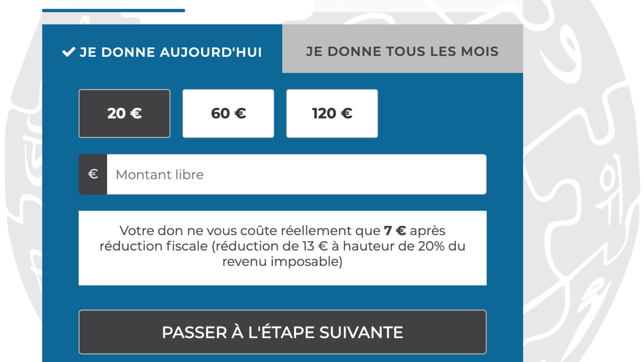
Task: Switch to JE DONNE TOUS LES MOIS tab
Action: click(x=402, y=51)
